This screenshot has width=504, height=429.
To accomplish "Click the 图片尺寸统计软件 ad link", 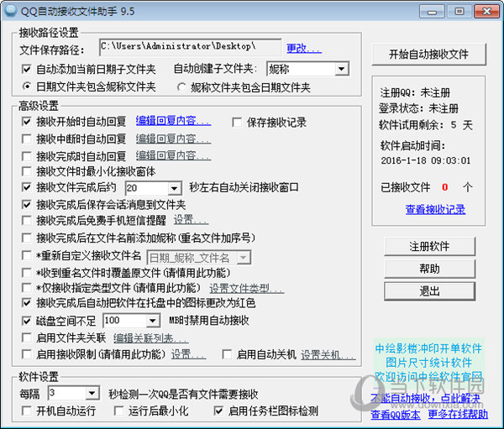I will pos(428,363).
